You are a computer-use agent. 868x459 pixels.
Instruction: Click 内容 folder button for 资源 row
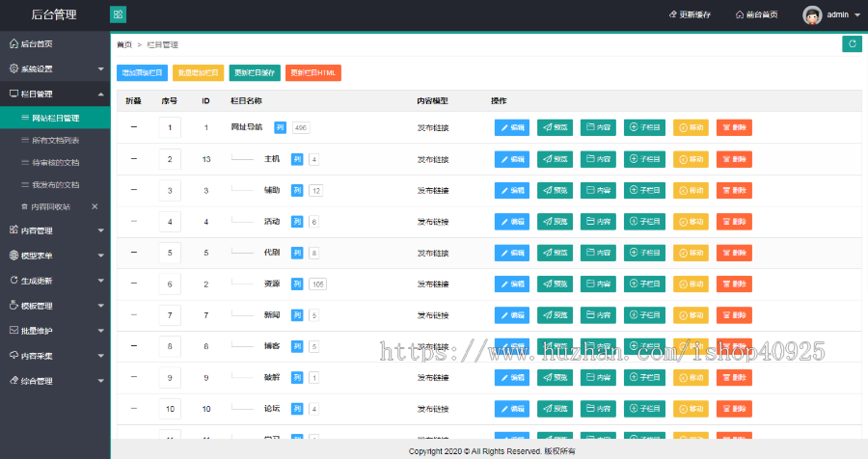coord(598,284)
